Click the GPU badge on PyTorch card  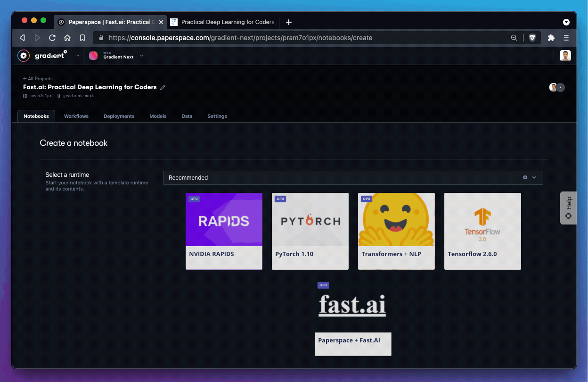pyautogui.click(x=280, y=199)
